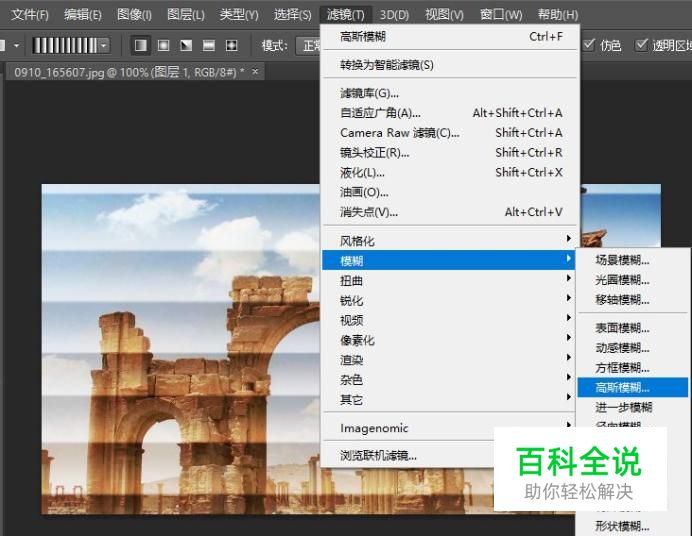The height and width of the screenshot is (536, 692).
Task: Open the 图层(L) menu
Action: (x=186, y=15)
